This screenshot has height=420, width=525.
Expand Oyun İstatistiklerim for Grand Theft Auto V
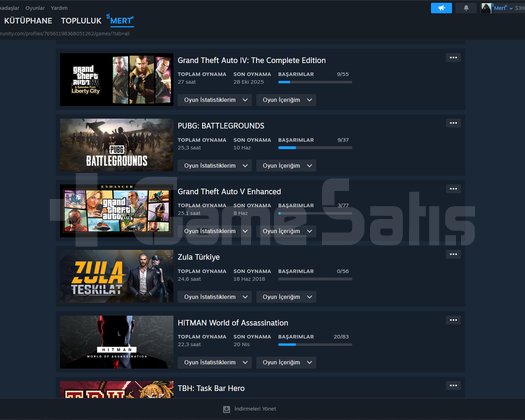[215, 231]
